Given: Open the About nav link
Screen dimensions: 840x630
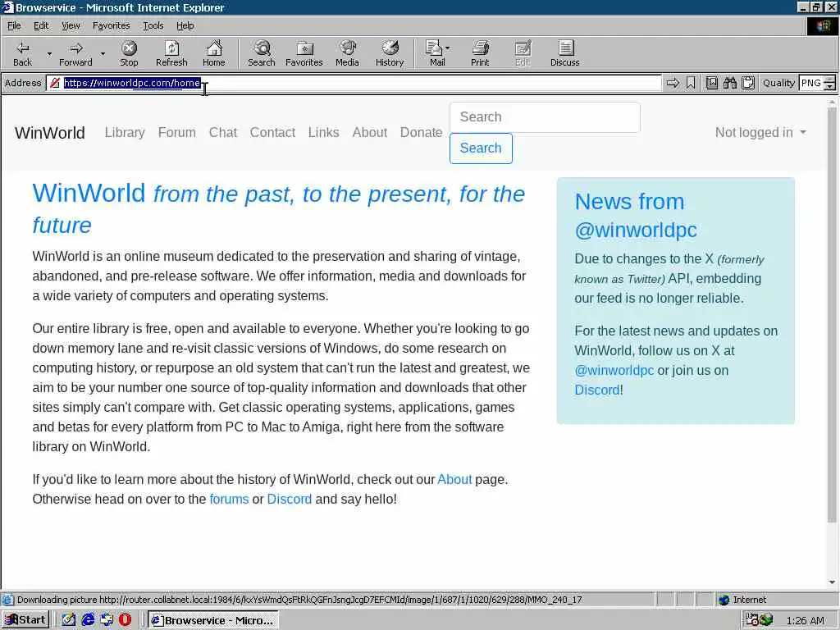Looking at the screenshot, I should coord(370,132).
